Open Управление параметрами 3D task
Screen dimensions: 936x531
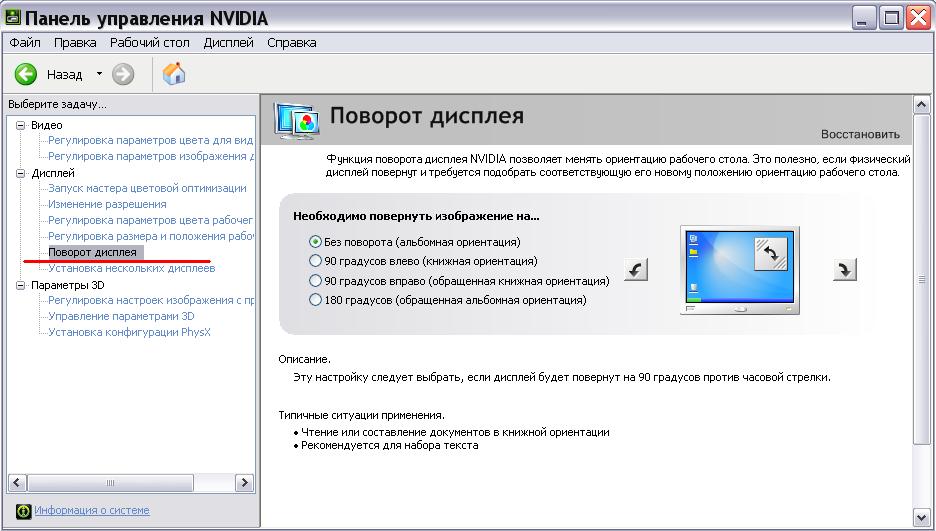click(121, 316)
